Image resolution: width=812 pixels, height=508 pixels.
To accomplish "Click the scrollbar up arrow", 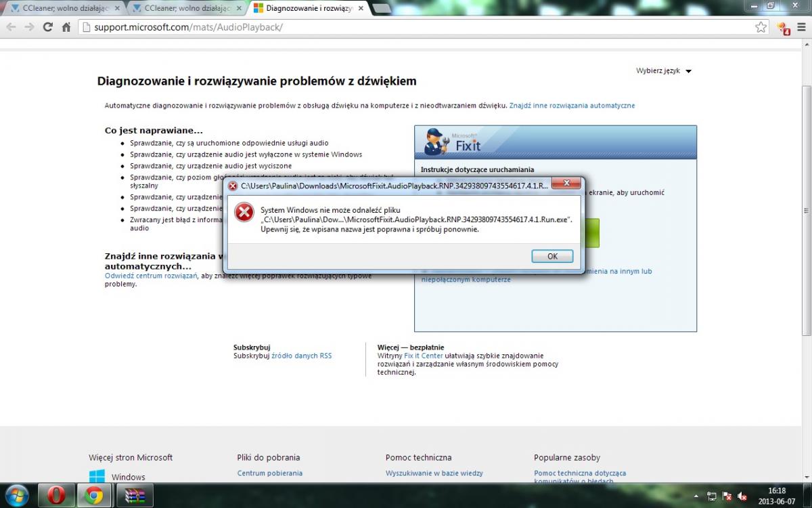I will click(x=806, y=43).
